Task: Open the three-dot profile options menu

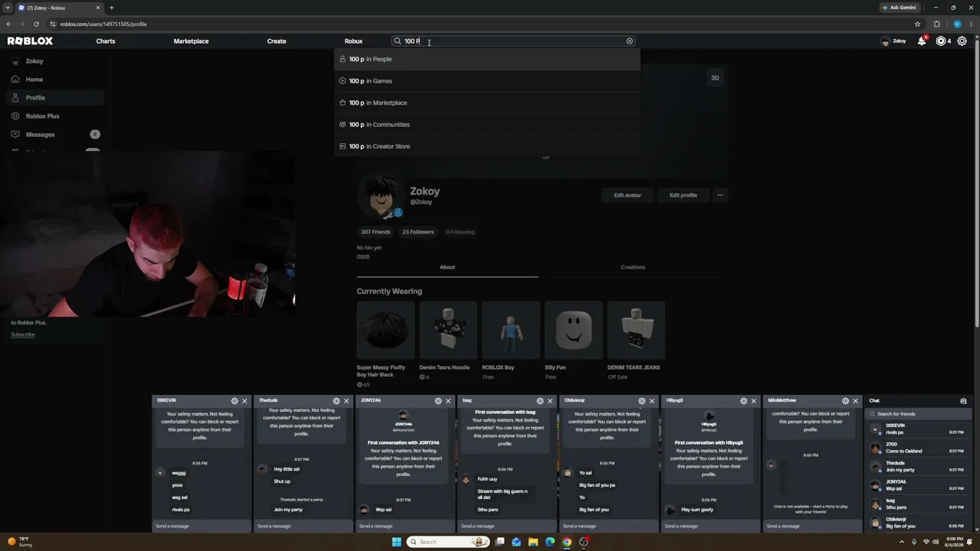Action: coord(720,195)
